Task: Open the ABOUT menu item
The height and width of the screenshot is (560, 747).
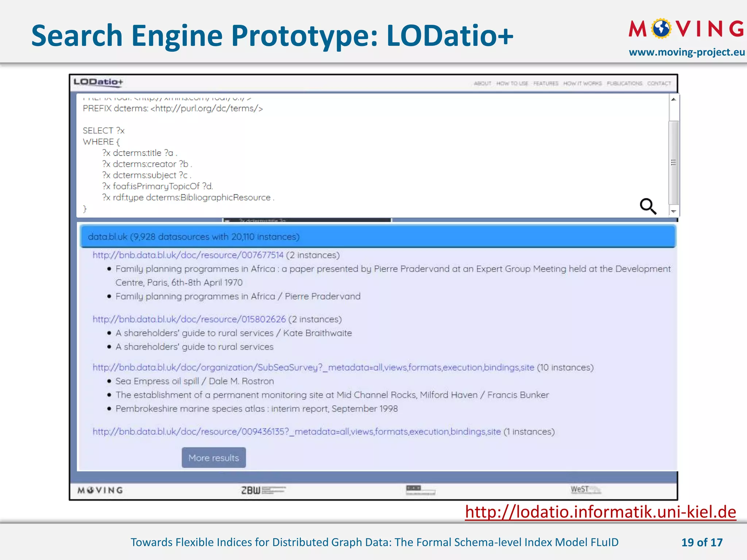Action: pos(482,83)
